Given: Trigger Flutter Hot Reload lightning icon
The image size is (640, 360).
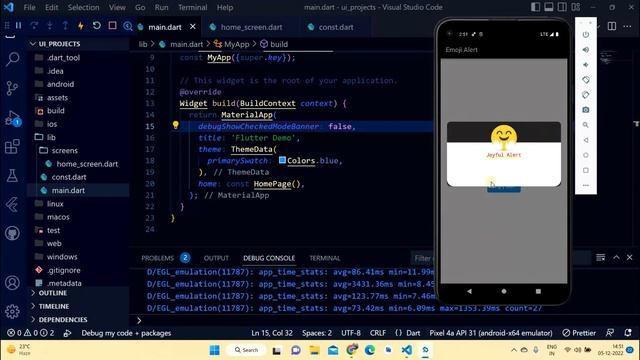Looking at the screenshot, I should click(x=81, y=26).
